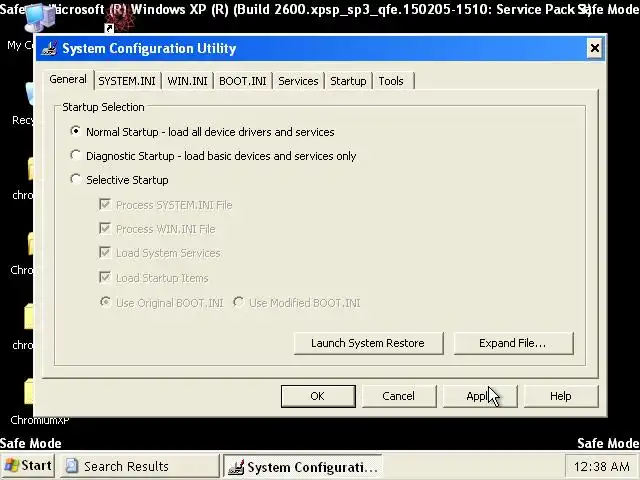Open the Windows Start menu

coord(28,466)
